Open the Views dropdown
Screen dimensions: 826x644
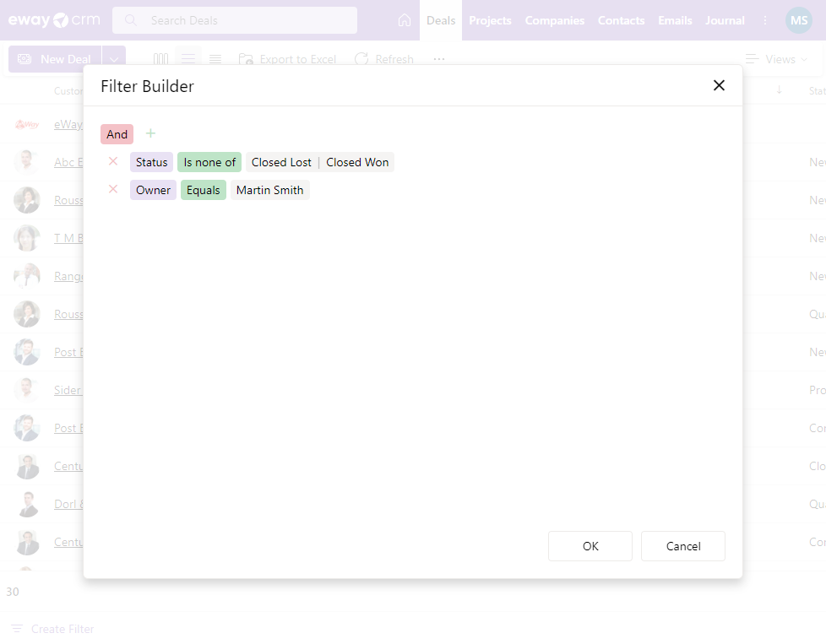click(776, 59)
